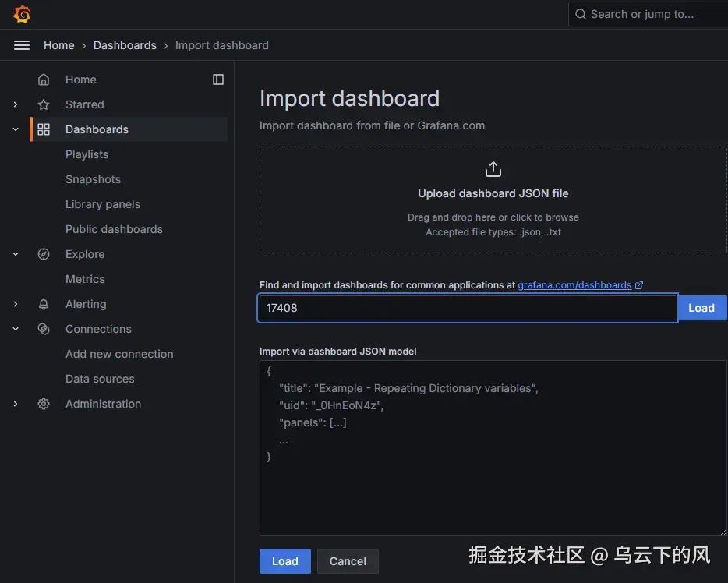The height and width of the screenshot is (583, 728).
Task: Click 'Import dashboard from file or Grafana.com' subtitle
Action: click(372, 125)
